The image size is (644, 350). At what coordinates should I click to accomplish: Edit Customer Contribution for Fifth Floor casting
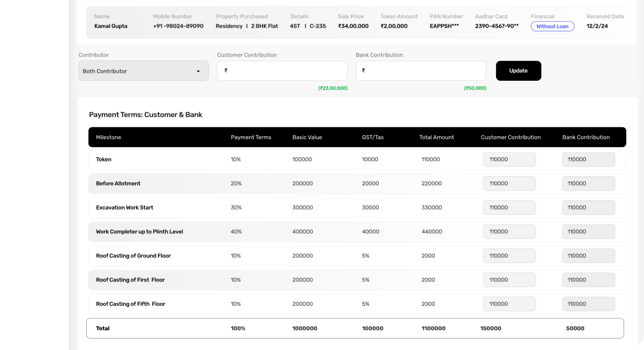[509, 304]
